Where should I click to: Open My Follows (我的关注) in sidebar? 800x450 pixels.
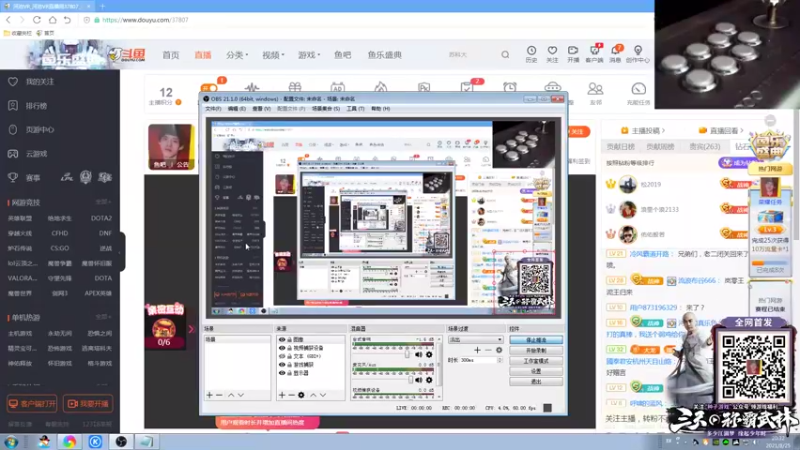tap(31, 82)
